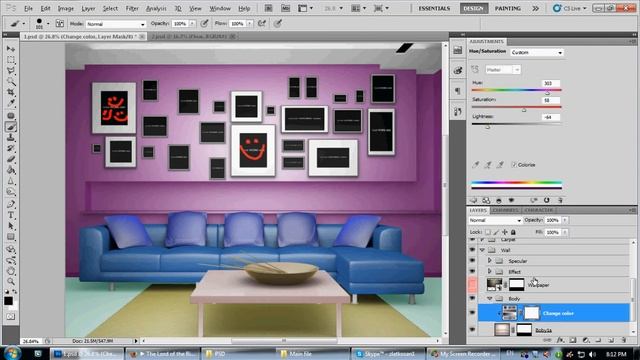
Task: Toggle the Brush panel from options bar
Action: (x=60, y=24)
